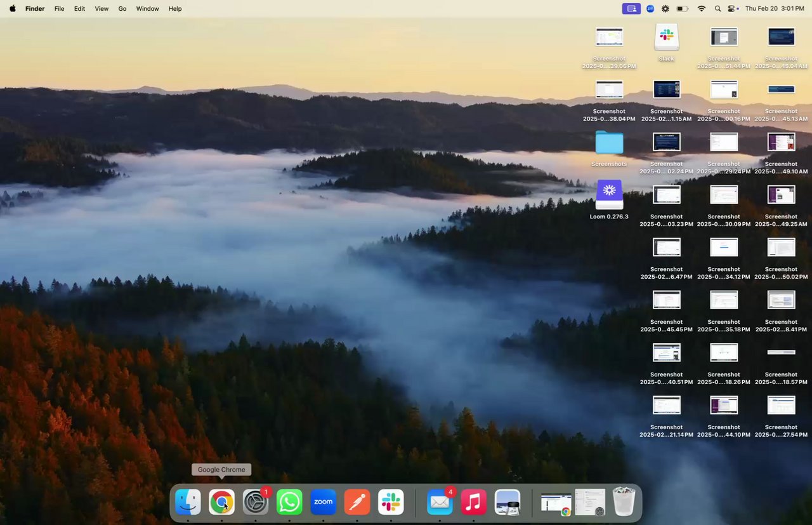Image resolution: width=812 pixels, height=525 pixels.
Task: Select Screenshot file ending 6.47 PM
Action: (666, 248)
